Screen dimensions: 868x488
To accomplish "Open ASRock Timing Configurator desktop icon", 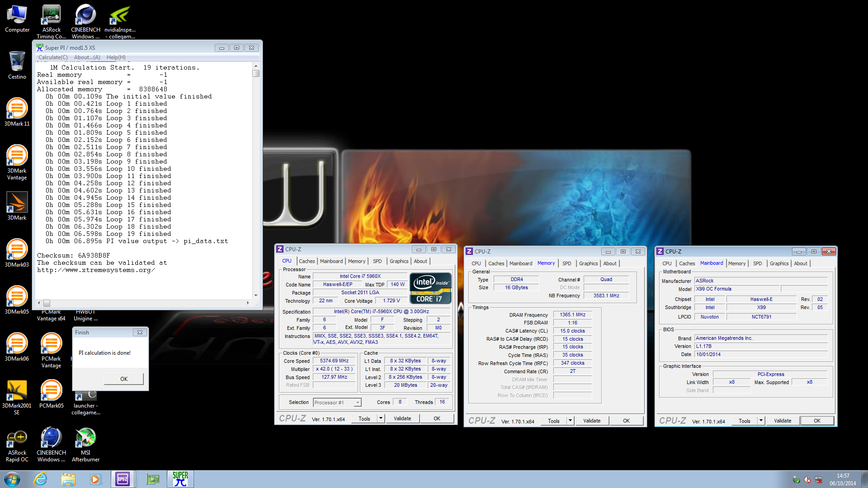I will [x=51, y=22].
